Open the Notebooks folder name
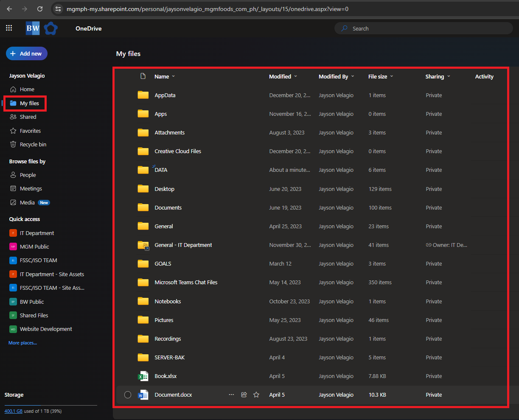Screen dimensions: 519x420 [x=168, y=301]
